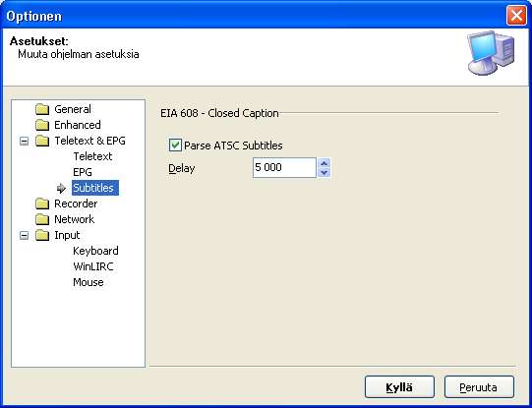
Task: Toggle Parse ATSC Subtitles checkbox
Action: click(x=175, y=146)
